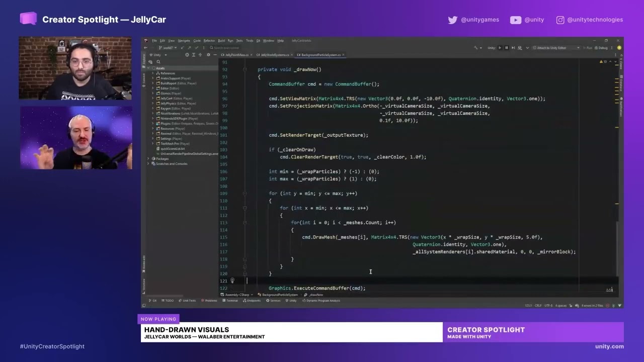
Task: Expand the References folder
Action: click(x=153, y=73)
